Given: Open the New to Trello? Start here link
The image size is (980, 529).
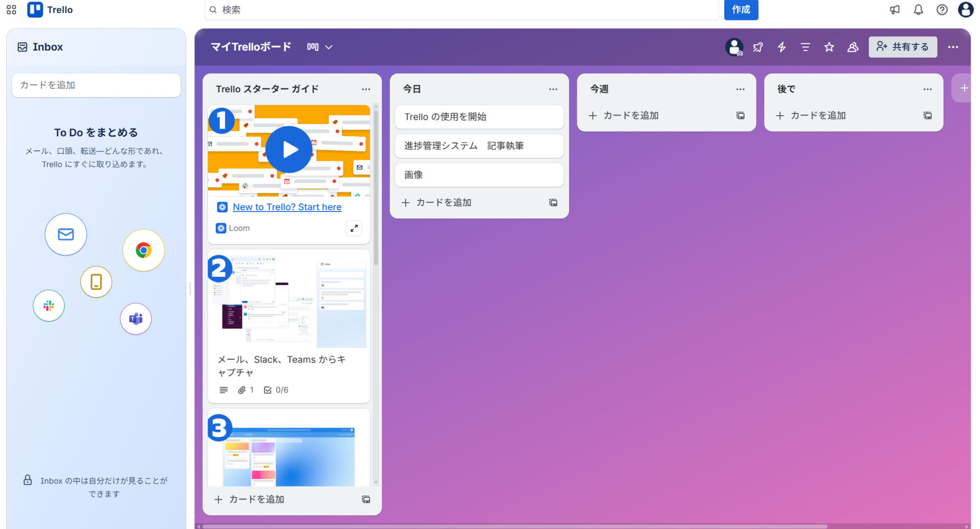Looking at the screenshot, I should (x=287, y=207).
